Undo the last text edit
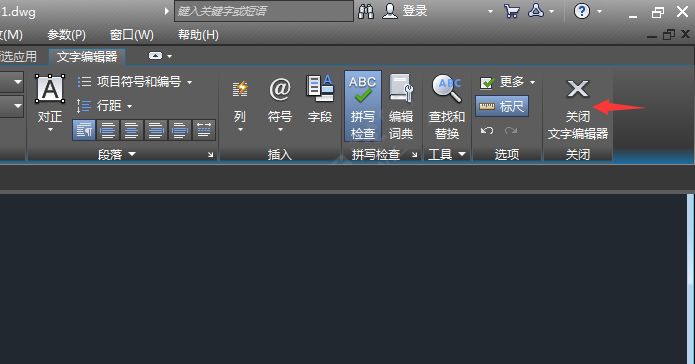The height and width of the screenshot is (364, 695). click(x=487, y=130)
